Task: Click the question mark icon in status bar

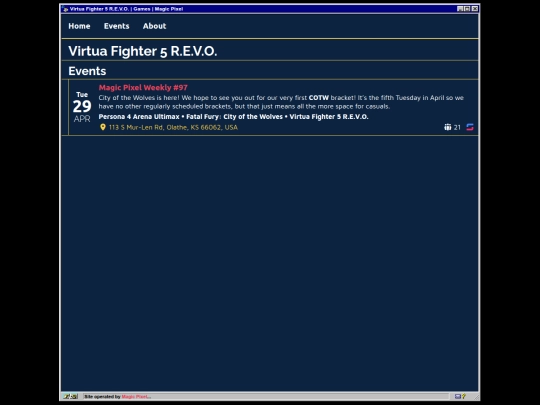Action: 464,397
